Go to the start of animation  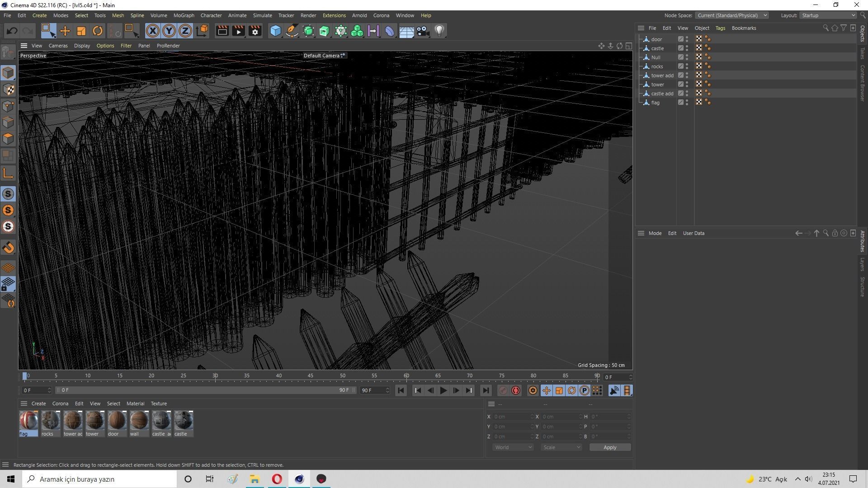click(401, 390)
